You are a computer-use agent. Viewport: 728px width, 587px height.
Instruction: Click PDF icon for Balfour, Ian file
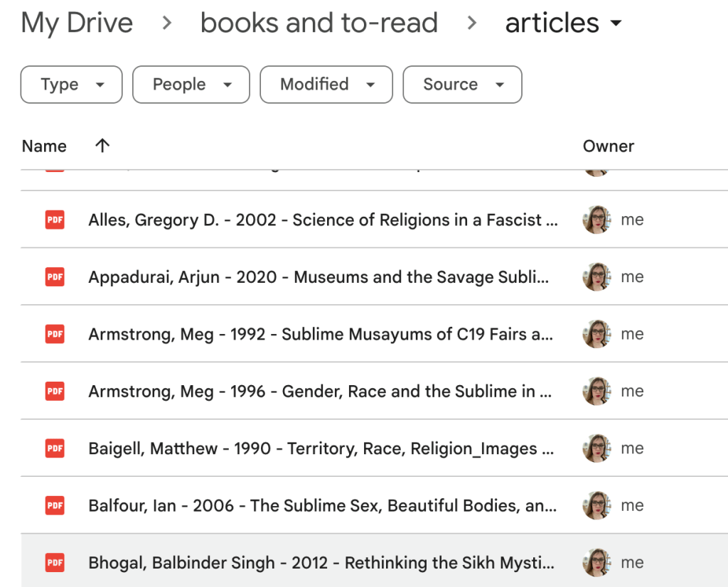click(55, 505)
